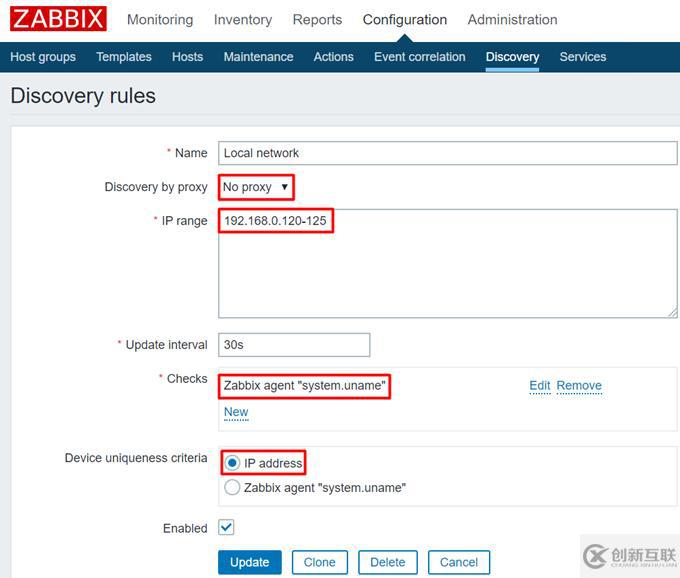Viewport: 680px width, 578px height.
Task: Click the Update button
Action: coord(250,562)
